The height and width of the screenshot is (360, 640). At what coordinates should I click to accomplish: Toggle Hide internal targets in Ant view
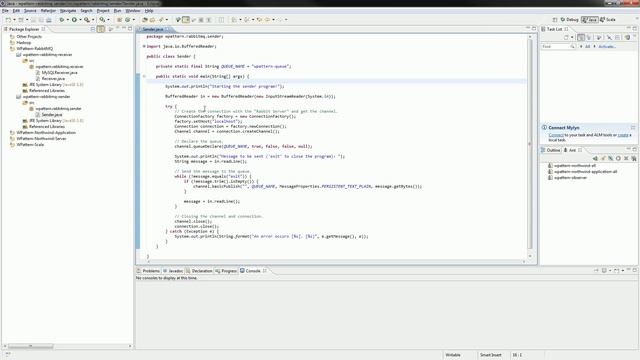coord(611,158)
